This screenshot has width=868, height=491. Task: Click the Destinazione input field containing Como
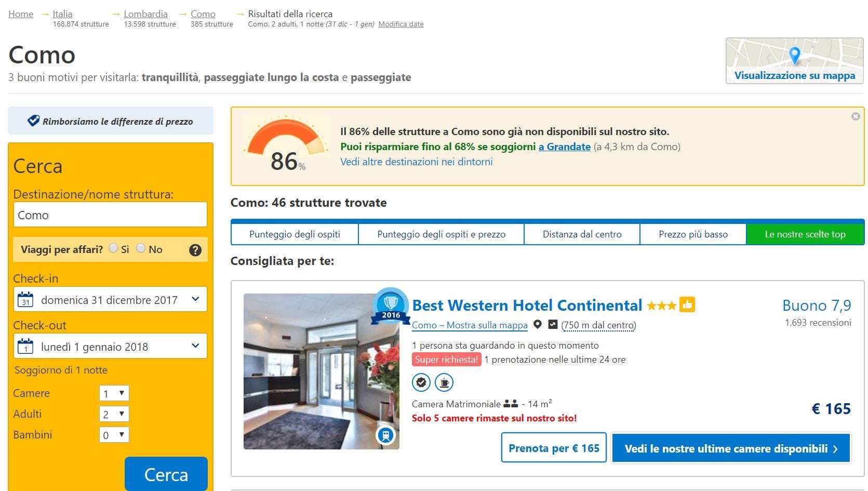(x=110, y=215)
